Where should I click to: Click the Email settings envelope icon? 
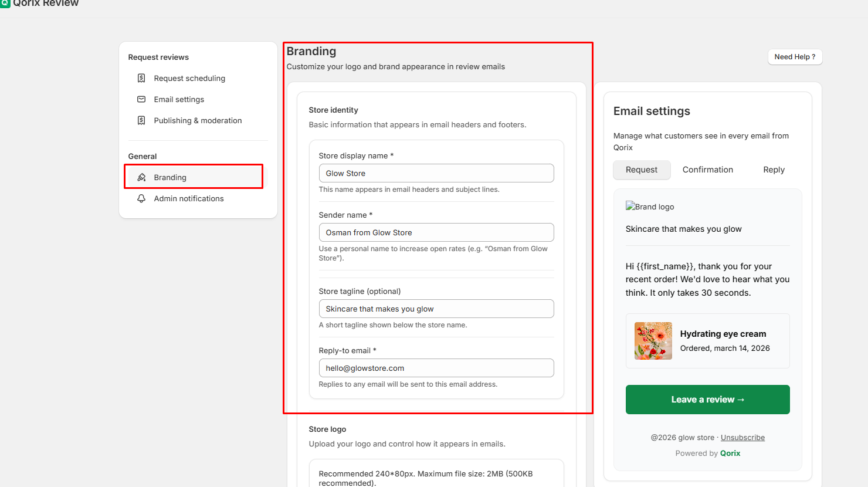coord(141,99)
